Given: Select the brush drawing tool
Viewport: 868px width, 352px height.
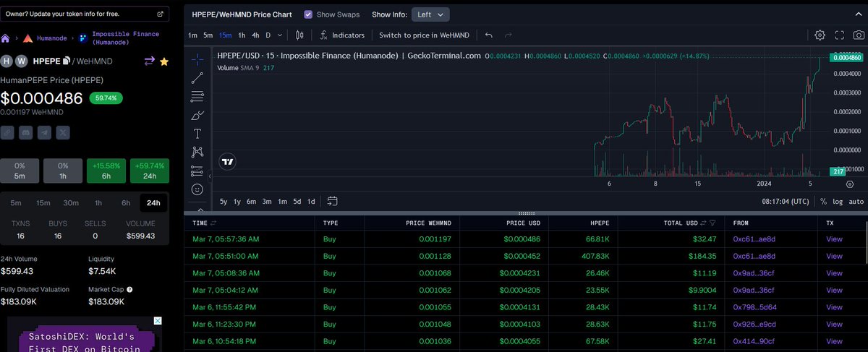Looking at the screenshot, I should click(197, 116).
